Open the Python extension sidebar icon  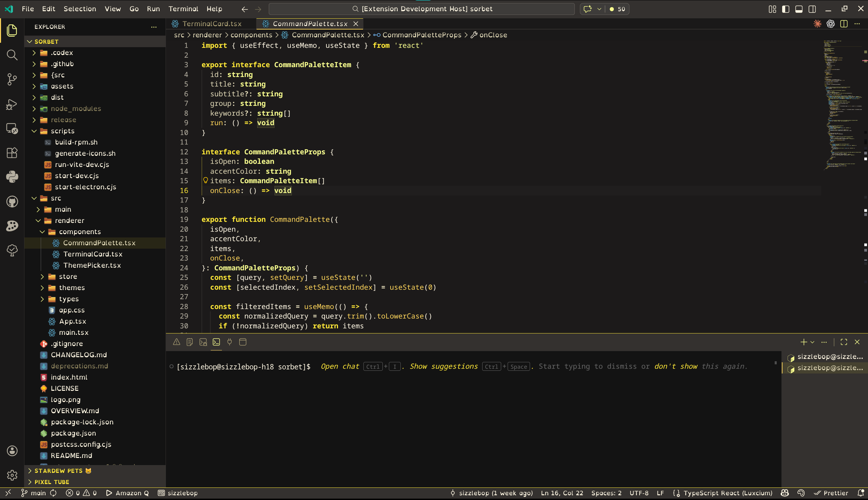coord(12,177)
